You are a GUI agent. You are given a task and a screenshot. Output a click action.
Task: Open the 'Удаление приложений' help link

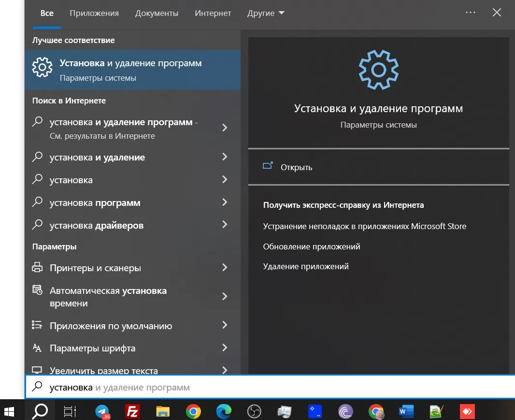tap(306, 266)
